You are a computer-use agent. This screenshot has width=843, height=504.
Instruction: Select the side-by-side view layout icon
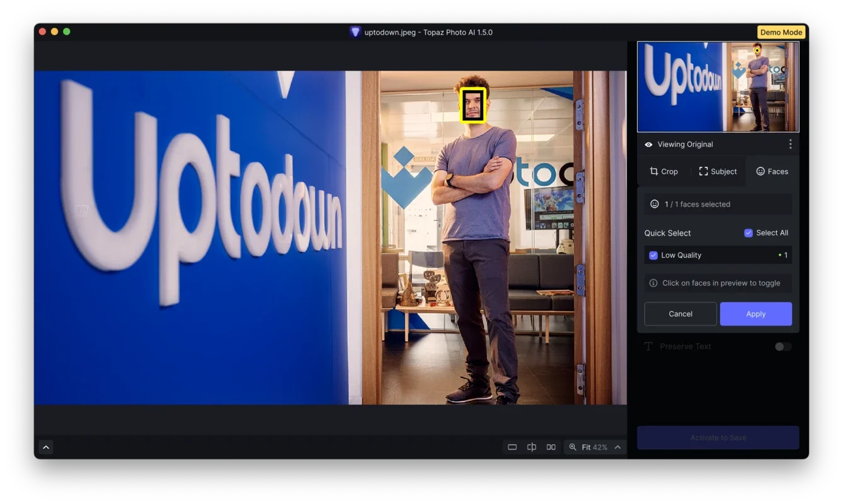[551, 447]
